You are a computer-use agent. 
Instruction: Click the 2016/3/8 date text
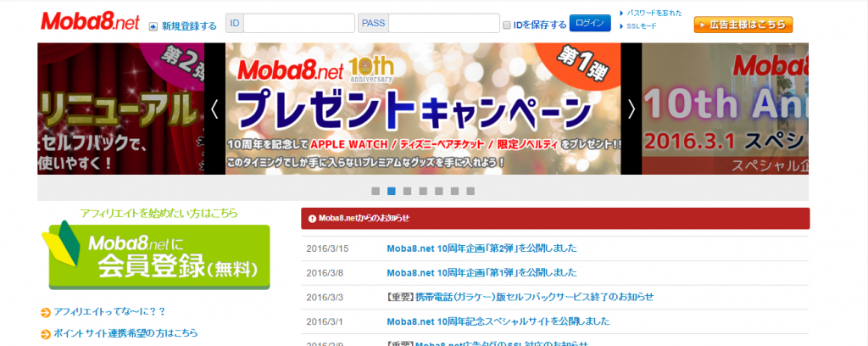pyautogui.click(x=325, y=273)
